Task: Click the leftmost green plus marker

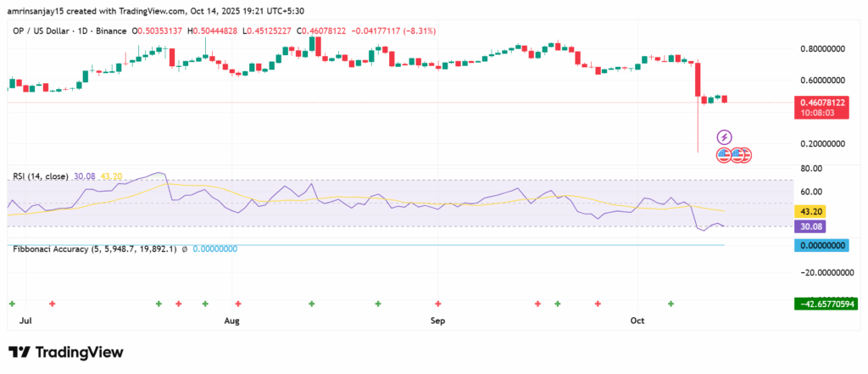Action: (x=12, y=303)
